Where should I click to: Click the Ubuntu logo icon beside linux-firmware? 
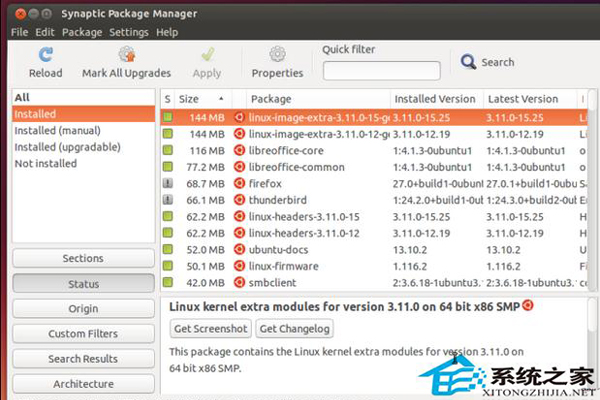(x=239, y=266)
